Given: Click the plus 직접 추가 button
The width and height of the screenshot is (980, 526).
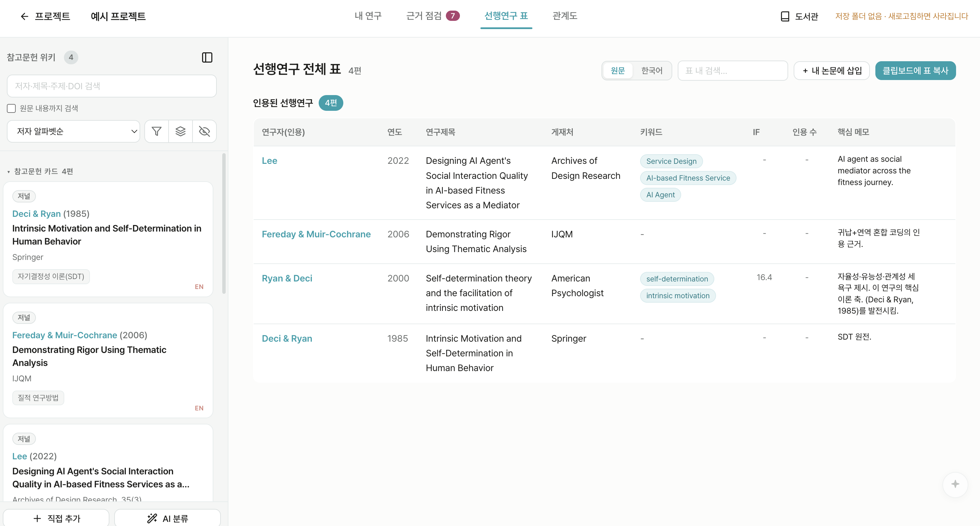Looking at the screenshot, I should pyautogui.click(x=56, y=518).
